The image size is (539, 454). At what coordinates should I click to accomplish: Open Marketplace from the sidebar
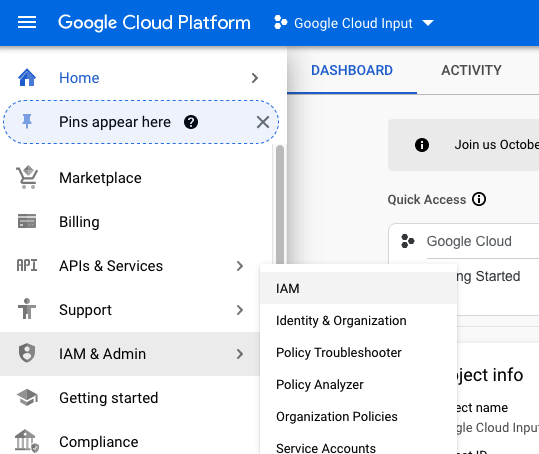coord(100,178)
